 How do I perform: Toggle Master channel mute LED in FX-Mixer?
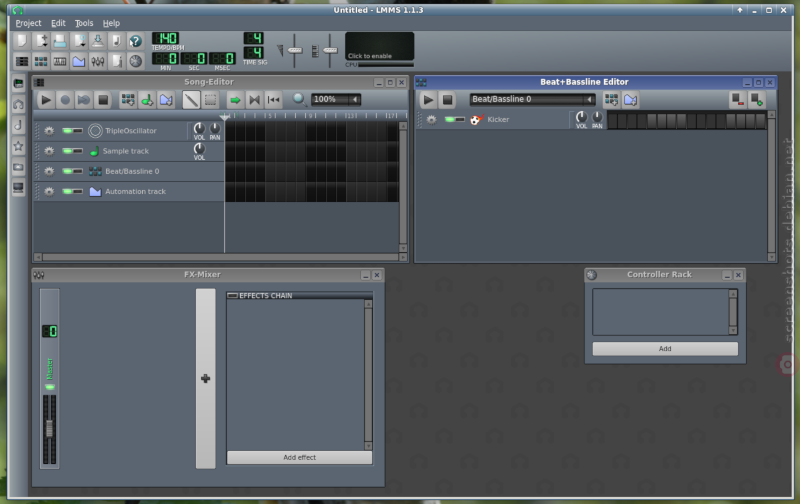pyautogui.click(x=49, y=387)
